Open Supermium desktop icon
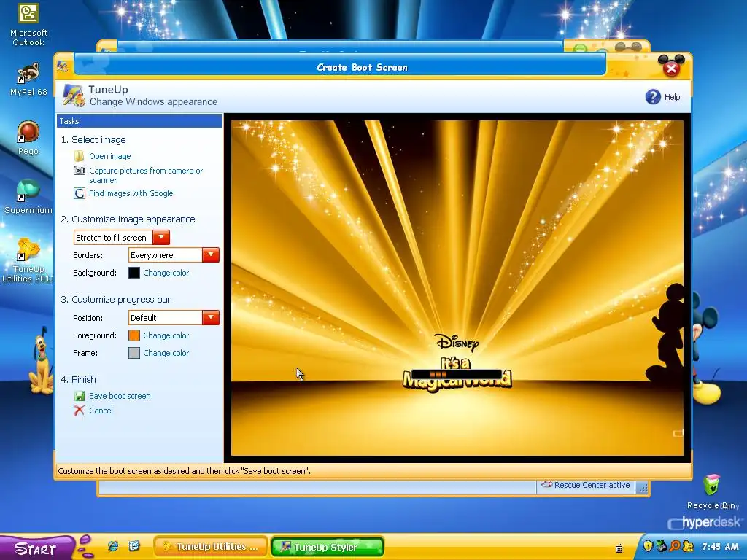This screenshot has width=747, height=560. 28,197
